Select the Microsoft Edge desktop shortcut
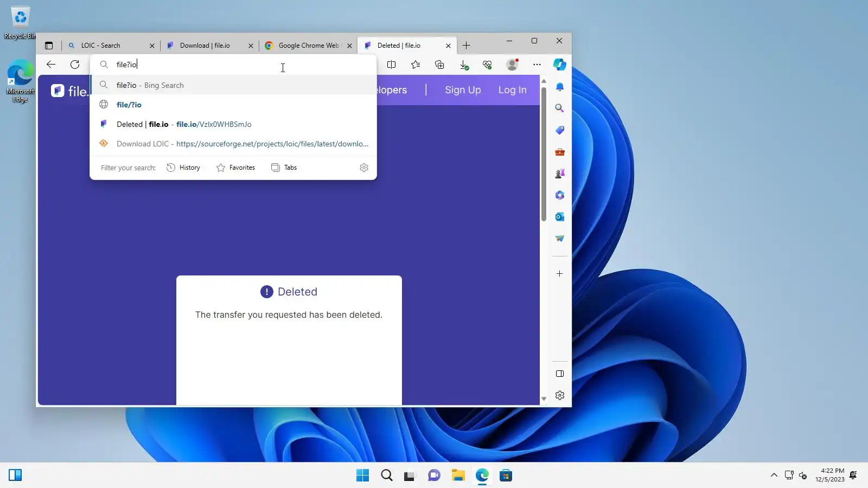Screen dimensions: 868x488 [20, 81]
